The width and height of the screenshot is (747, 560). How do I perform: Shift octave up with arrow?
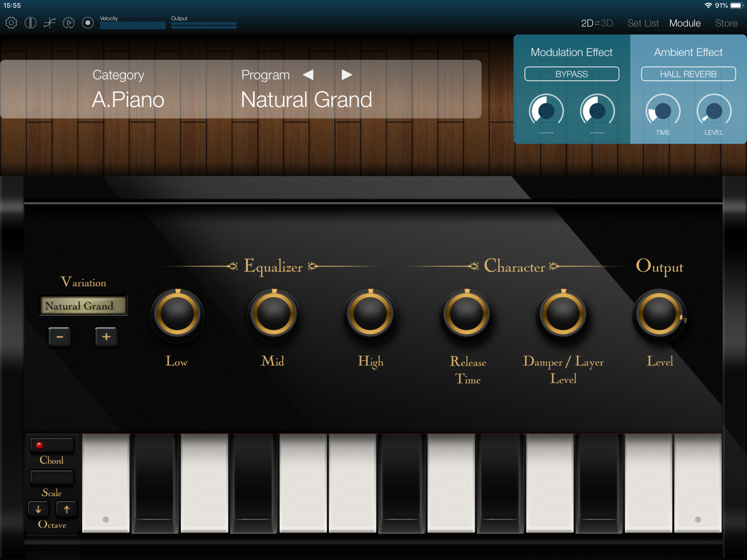pos(66,509)
